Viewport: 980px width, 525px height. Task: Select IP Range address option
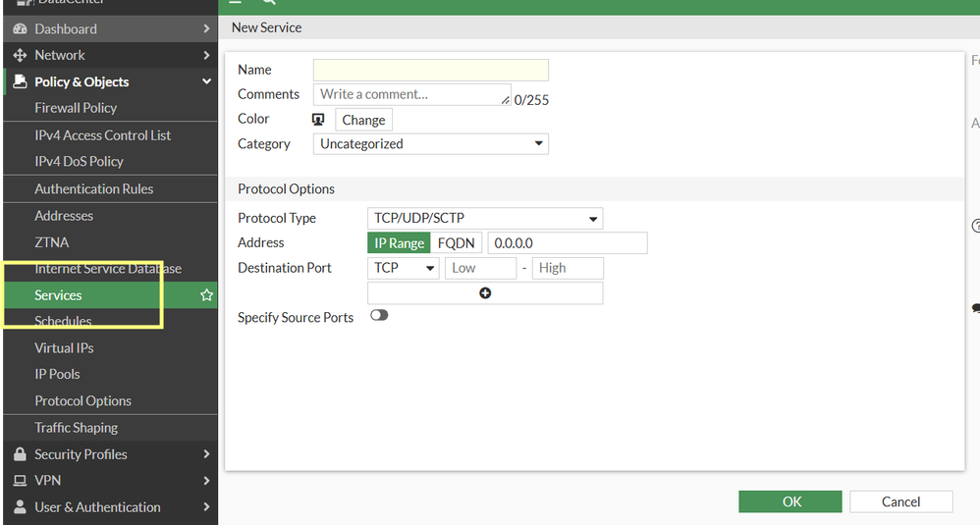[x=399, y=243]
